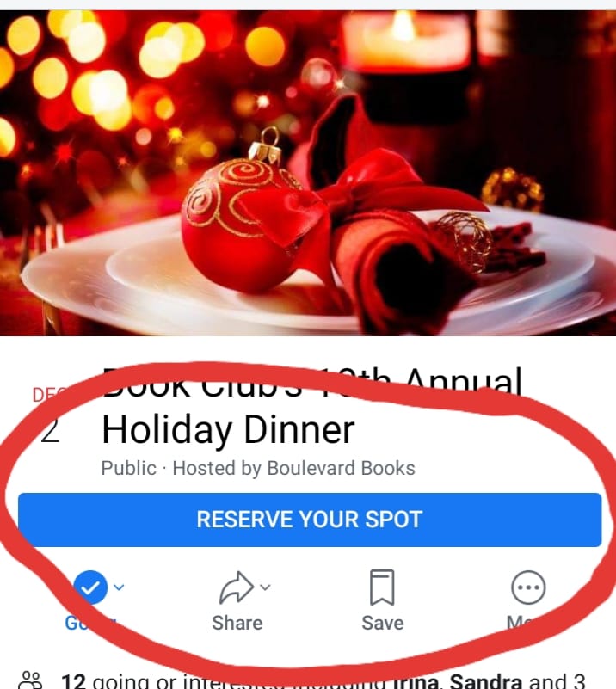Click the RESERVE YOUR SPOT button

click(x=310, y=520)
